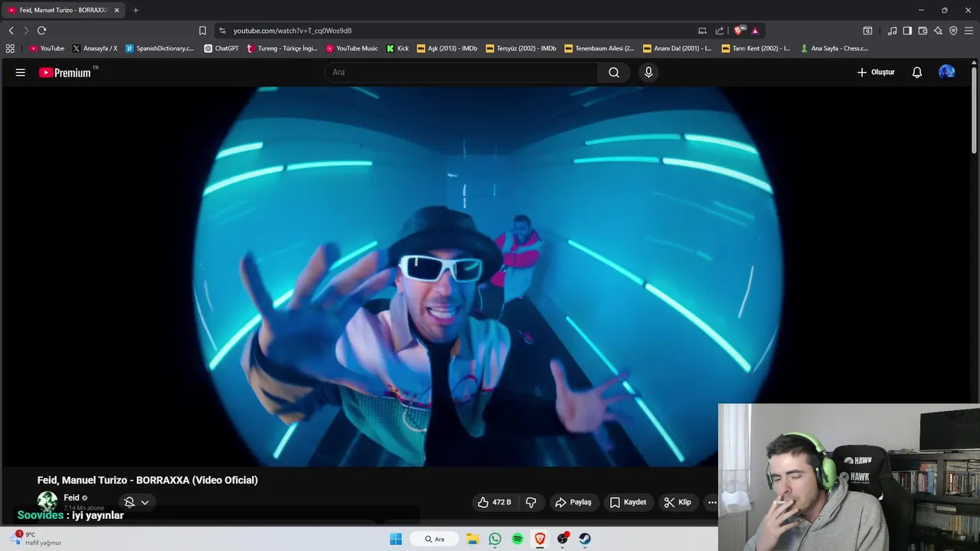Open weather widget showing Hafif yağmur

click(36, 539)
